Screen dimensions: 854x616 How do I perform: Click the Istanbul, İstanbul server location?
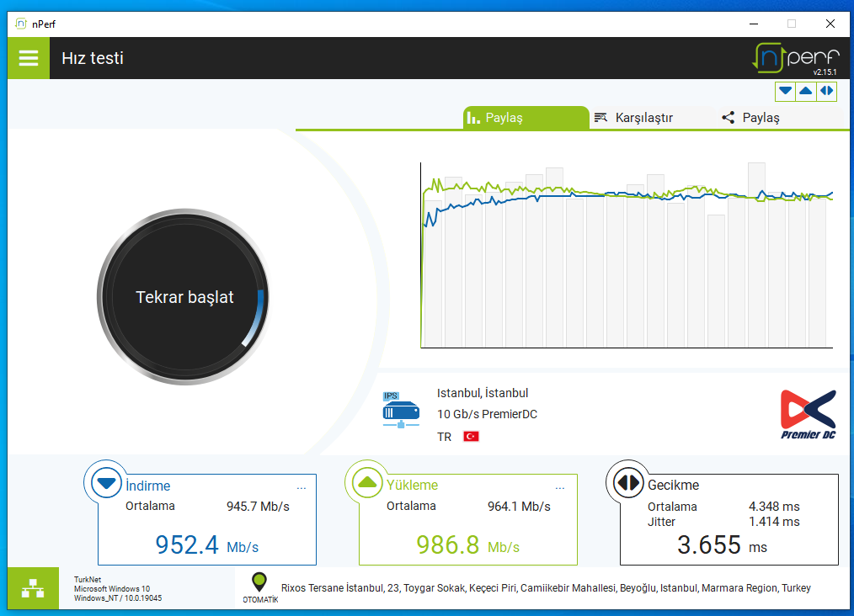483,393
